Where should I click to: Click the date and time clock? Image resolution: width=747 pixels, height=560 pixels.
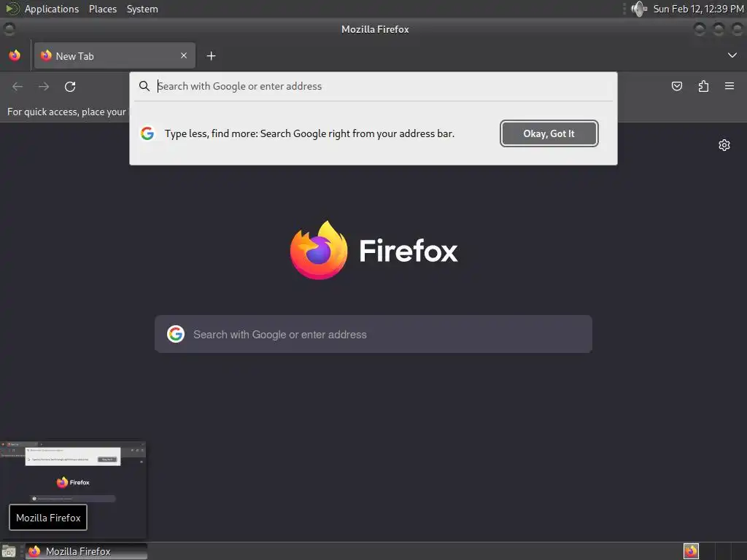coord(698,9)
